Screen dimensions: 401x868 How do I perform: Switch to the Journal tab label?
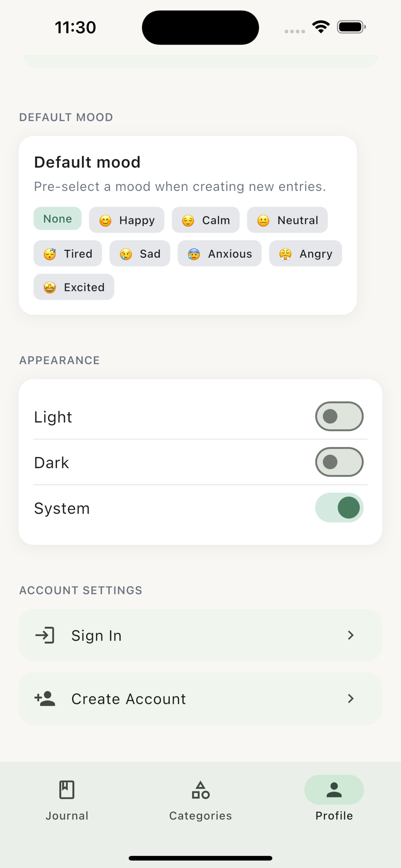click(x=67, y=816)
